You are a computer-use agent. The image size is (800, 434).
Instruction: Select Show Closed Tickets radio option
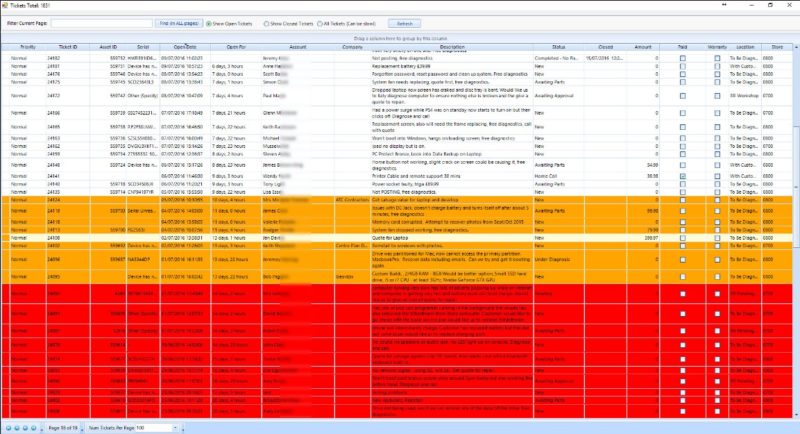click(288, 23)
